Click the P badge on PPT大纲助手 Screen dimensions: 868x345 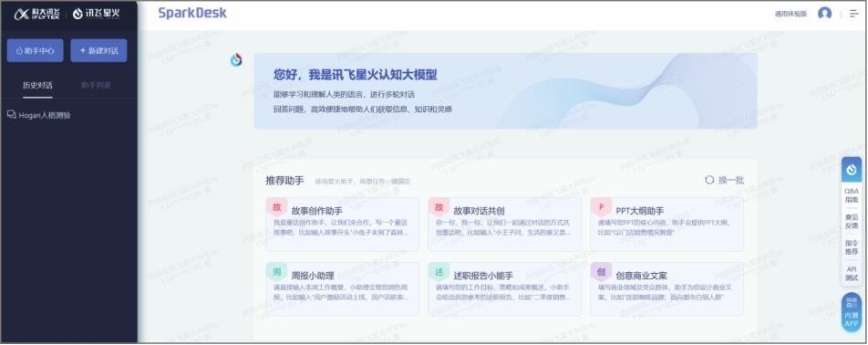tap(601, 207)
